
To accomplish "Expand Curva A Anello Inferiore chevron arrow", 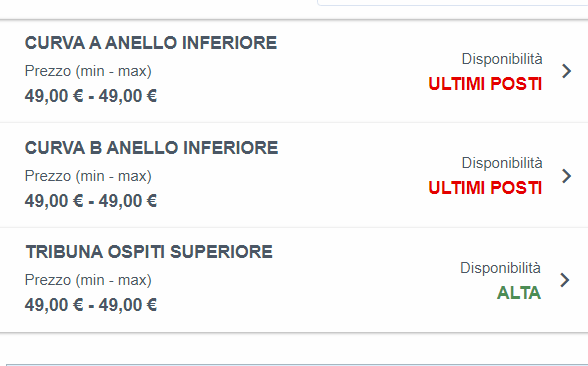I will (x=567, y=71).
